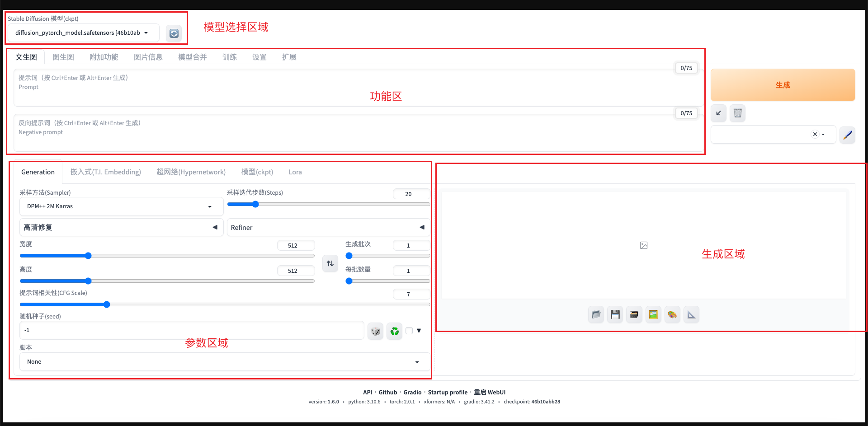
Task: Click the width number box showing 512
Action: [296, 245]
